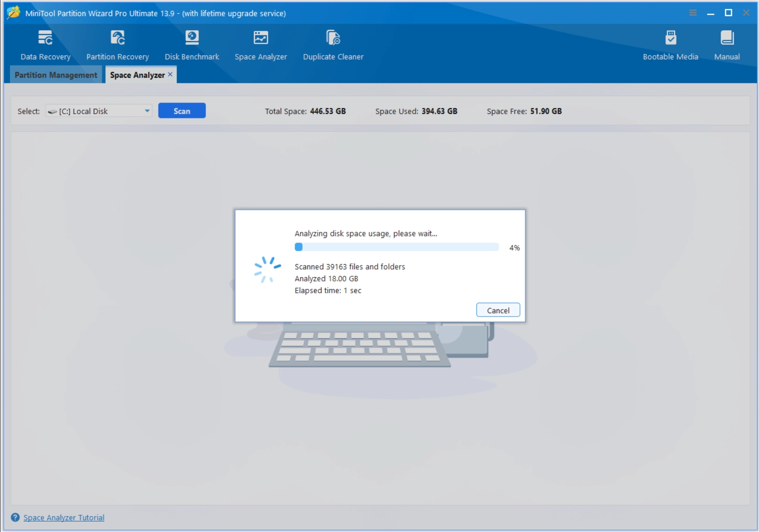Click the analysis progress bar

click(396, 247)
